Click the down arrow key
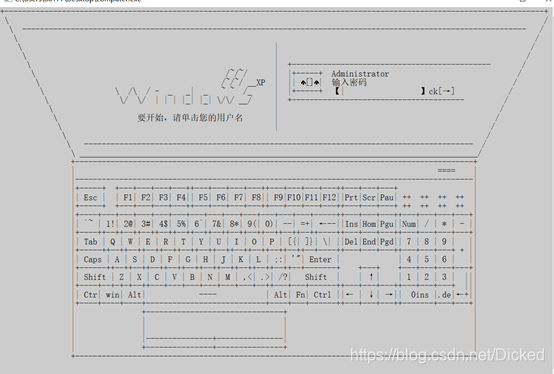The height and width of the screenshot is (374, 554). coord(371,295)
